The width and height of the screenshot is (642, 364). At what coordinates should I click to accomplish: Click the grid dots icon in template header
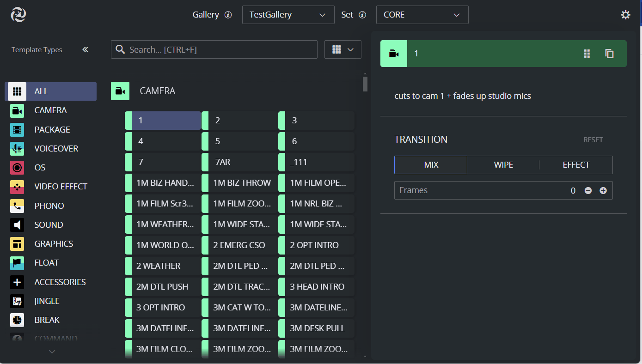tap(587, 54)
